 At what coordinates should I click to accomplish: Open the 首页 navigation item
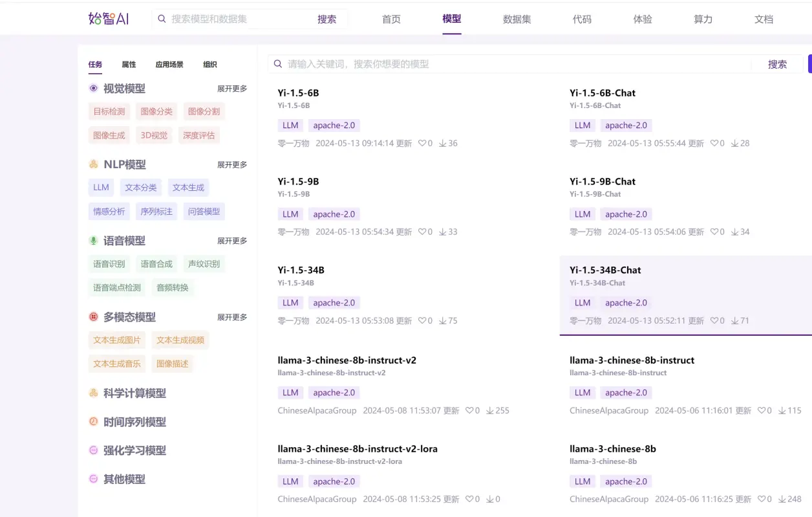coord(391,19)
